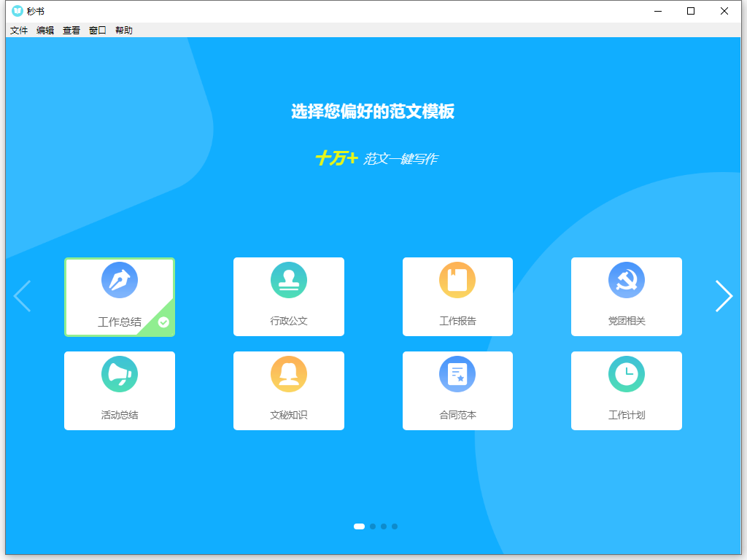Jump to second page indicator dot
This screenshot has width=747, height=560.
coord(373,526)
